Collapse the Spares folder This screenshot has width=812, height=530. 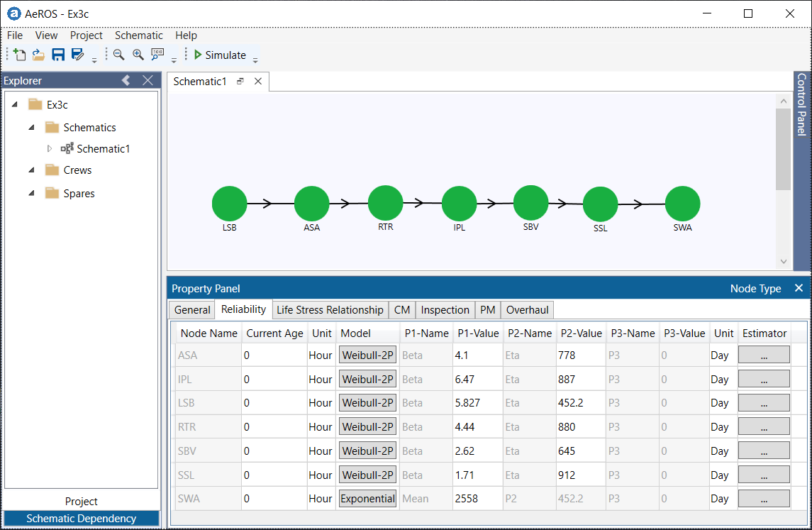[x=32, y=193]
